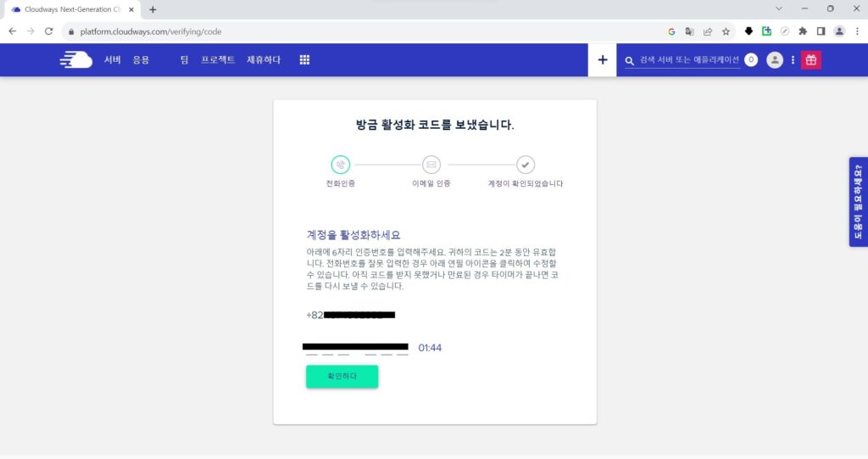The width and height of the screenshot is (868, 459).
Task: Click the translate page icon
Action: (x=689, y=31)
